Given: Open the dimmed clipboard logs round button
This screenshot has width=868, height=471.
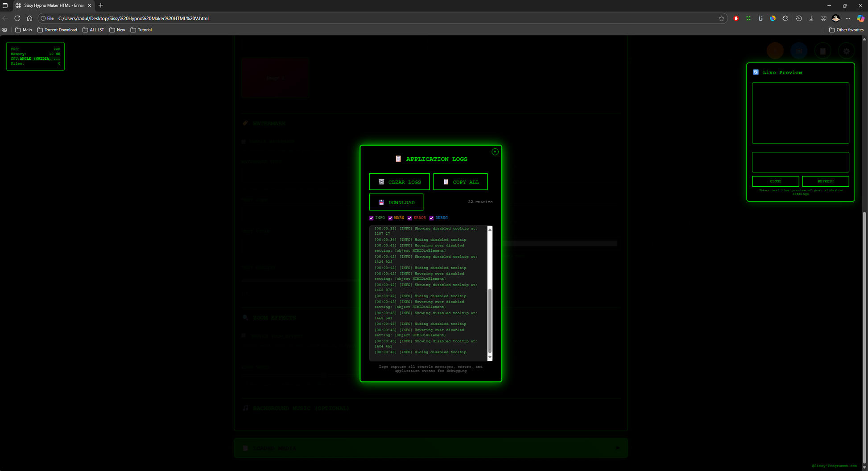Looking at the screenshot, I should (823, 51).
